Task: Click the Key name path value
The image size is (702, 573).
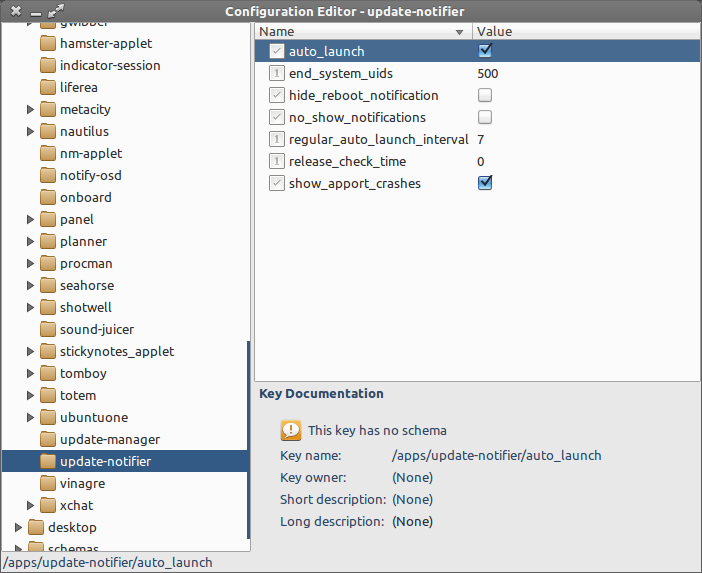Action: [497, 455]
